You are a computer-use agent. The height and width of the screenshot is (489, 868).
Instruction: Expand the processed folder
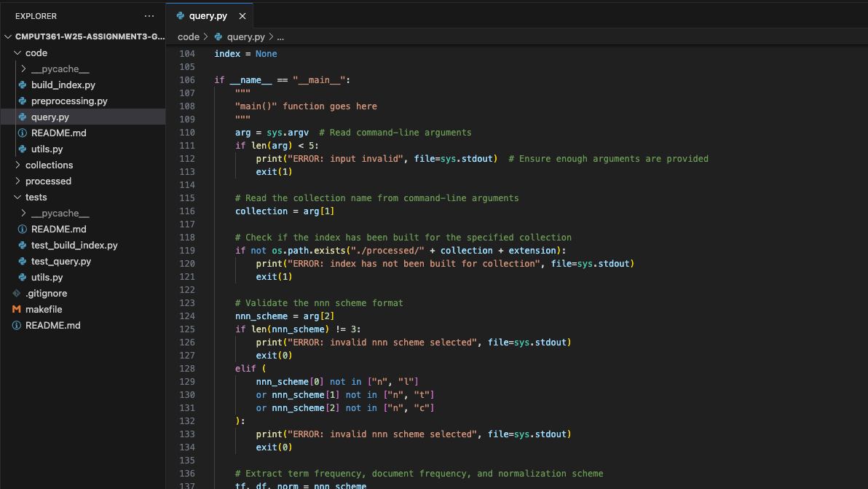(17, 181)
